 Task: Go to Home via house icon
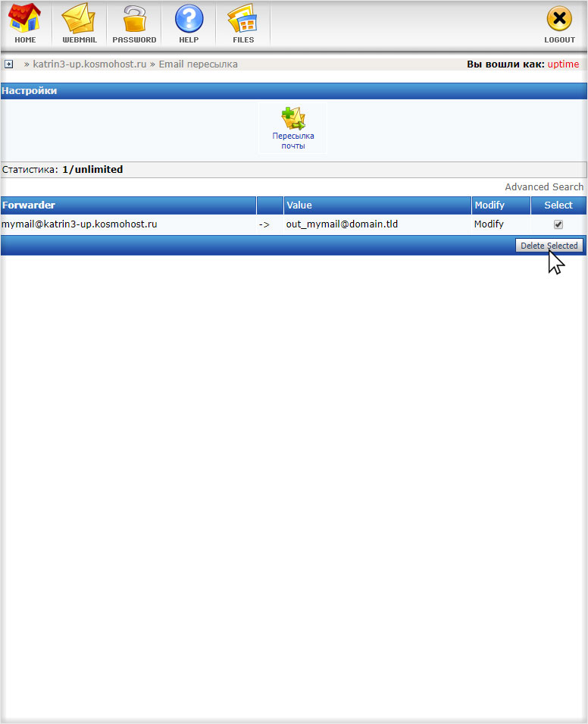[x=25, y=19]
